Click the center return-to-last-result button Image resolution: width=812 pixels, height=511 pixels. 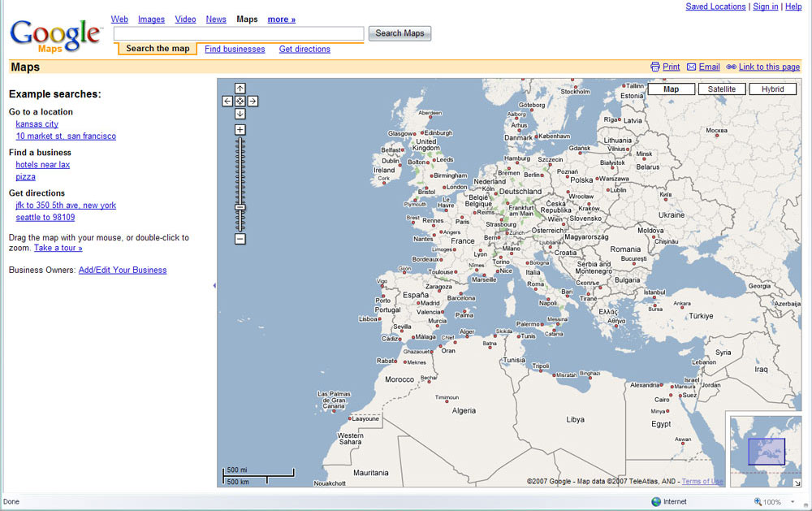[x=240, y=101]
